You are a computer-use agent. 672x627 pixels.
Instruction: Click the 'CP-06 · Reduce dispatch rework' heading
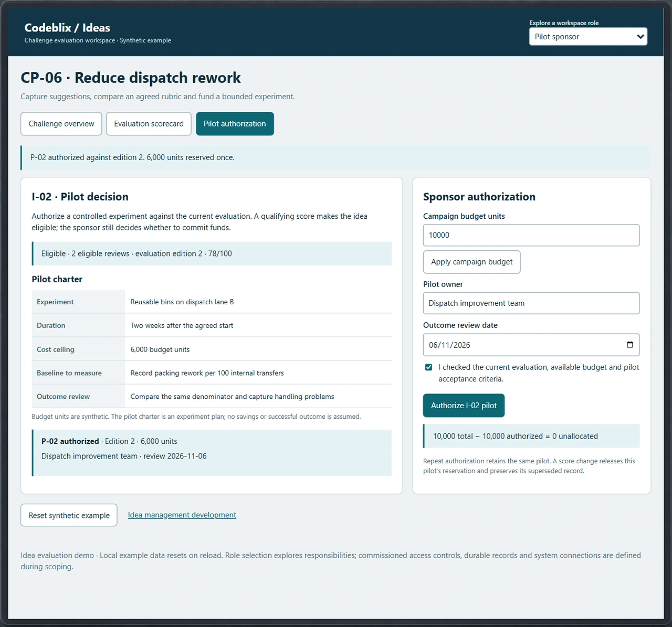131,78
